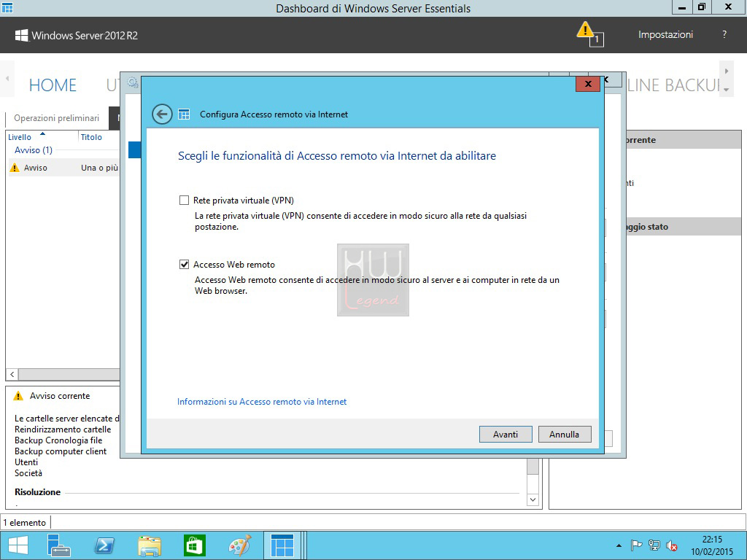Image resolution: width=747 pixels, height=560 pixels.
Task: Sort by the Livello column header
Action: (x=20, y=137)
